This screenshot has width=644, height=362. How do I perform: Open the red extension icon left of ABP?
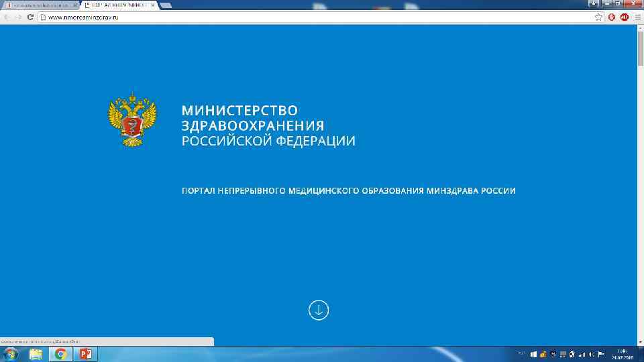pyautogui.click(x=612, y=17)
